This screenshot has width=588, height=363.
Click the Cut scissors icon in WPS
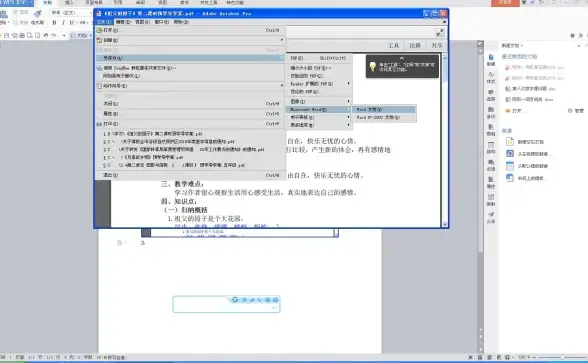(15, 12)
